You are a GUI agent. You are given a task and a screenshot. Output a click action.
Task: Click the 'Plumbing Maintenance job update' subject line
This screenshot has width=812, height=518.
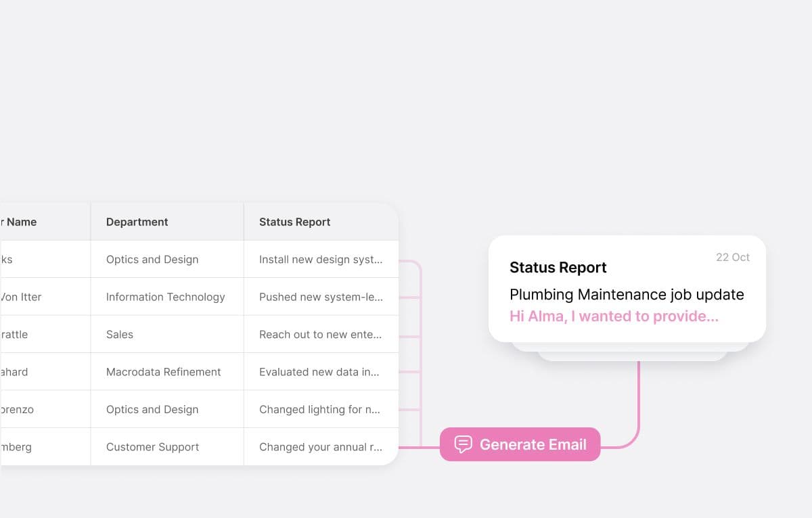pyautogui.click(x=627, y=295)
